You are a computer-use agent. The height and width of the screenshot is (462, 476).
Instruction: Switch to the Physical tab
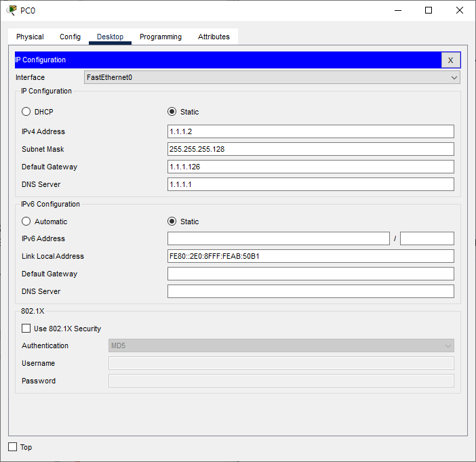pos(30,37)
